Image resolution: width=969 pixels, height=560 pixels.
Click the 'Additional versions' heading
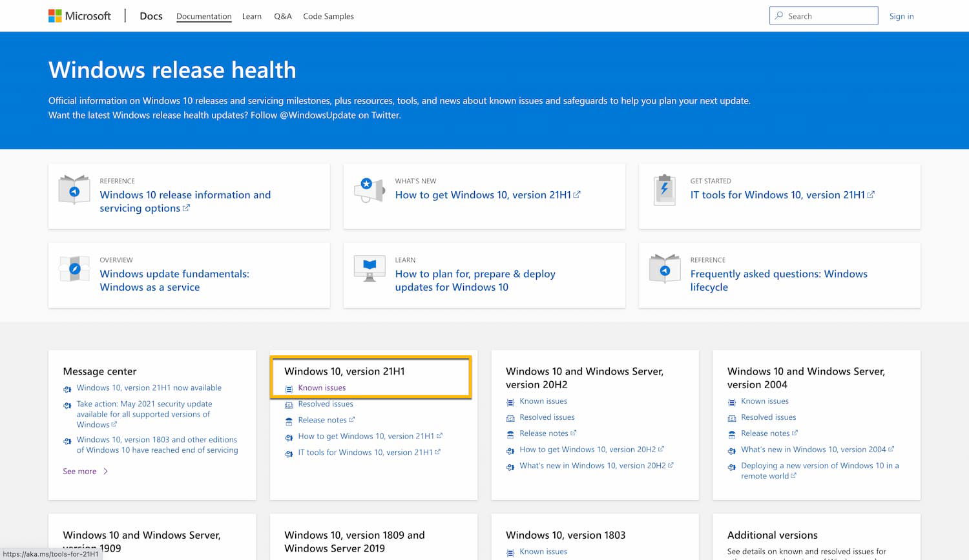(x=773, y=535)
